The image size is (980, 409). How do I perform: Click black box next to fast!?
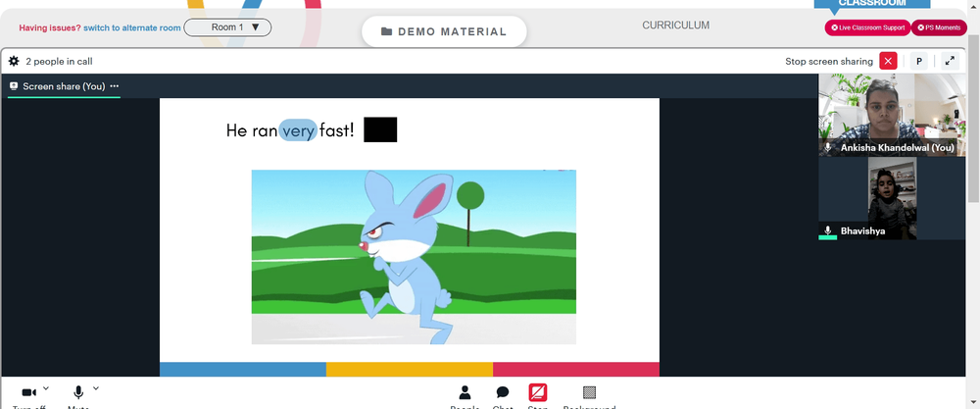380,129
